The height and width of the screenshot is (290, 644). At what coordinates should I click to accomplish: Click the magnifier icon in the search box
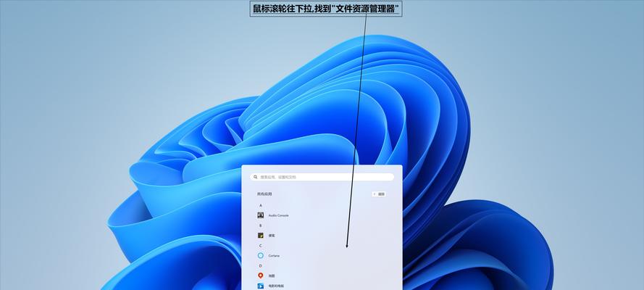point(256,177)
